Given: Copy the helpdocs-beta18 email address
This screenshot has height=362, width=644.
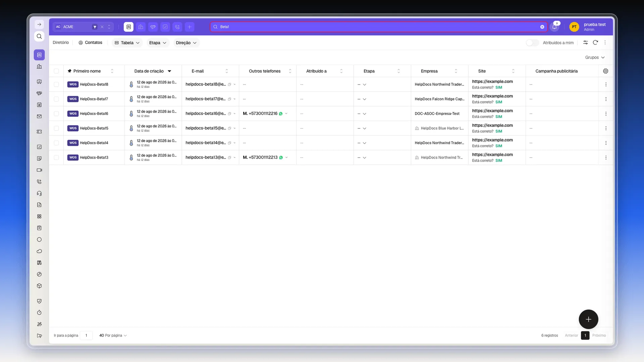Looking at the screenshot, I should pos(229,84).
